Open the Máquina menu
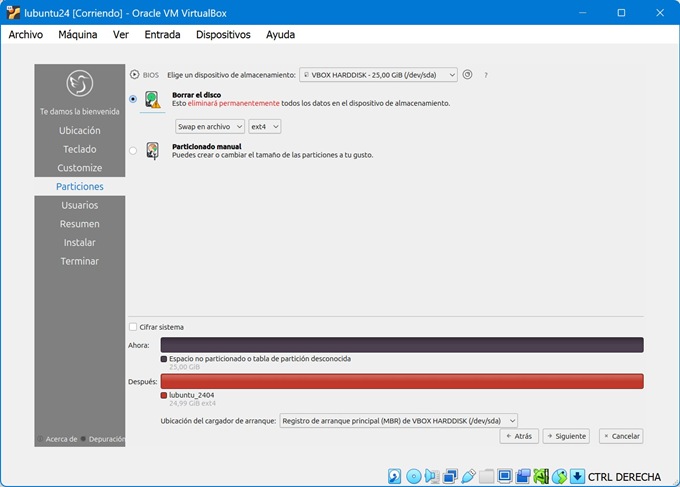This screenshot has height=487, width=680. [x=77, y=34]
